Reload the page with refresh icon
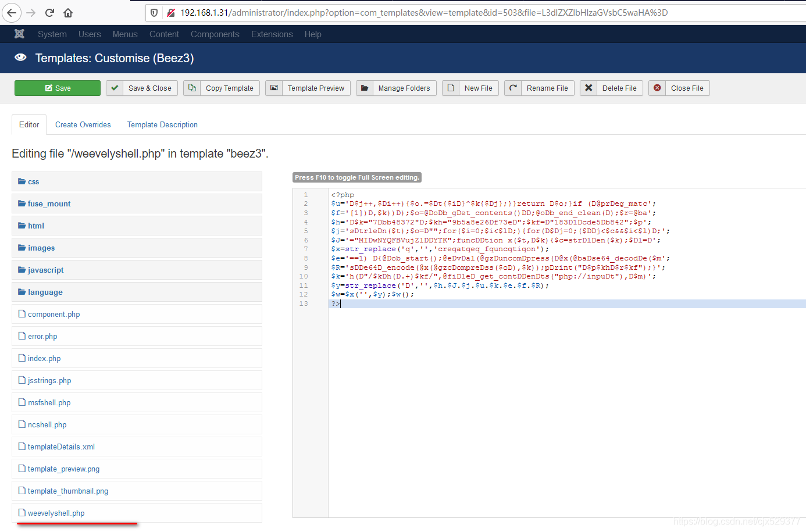 tap(49, 13)
